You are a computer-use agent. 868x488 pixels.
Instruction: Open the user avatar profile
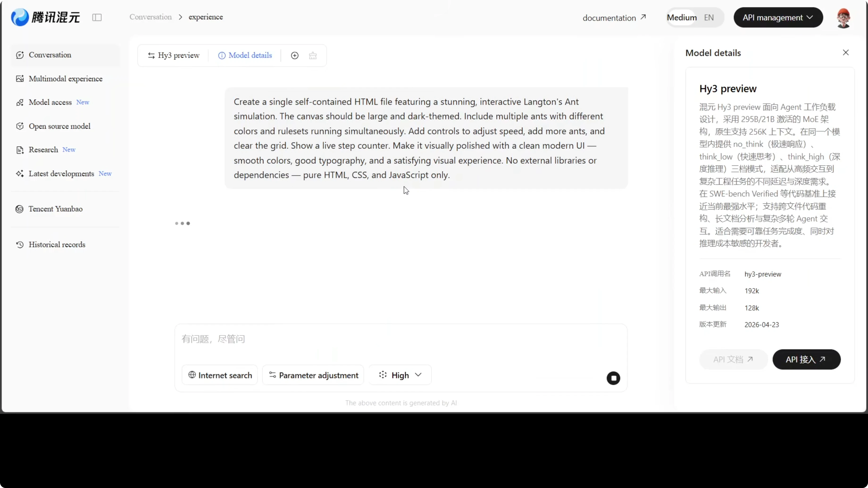(x=843, y=18)
